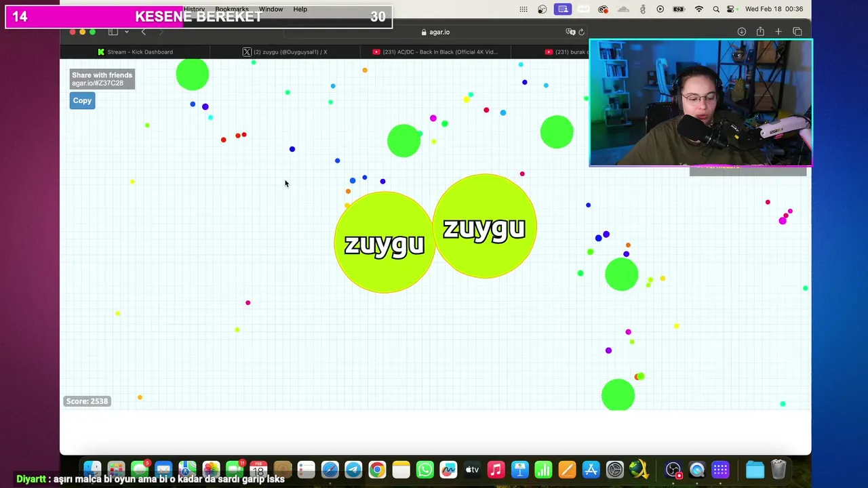Image resolution: width=868 pixels, height=488 pixels.
Task: Open a new Safari tab with plus icon
Action: point(778,32)
